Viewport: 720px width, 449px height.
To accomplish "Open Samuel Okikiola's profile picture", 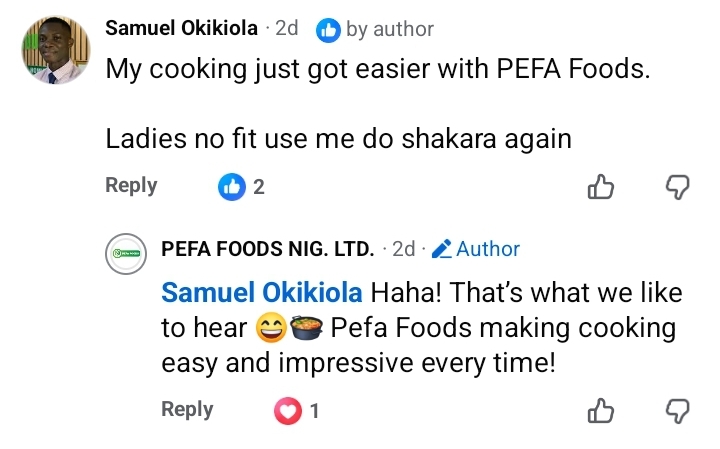I will [x=58, y=52].
